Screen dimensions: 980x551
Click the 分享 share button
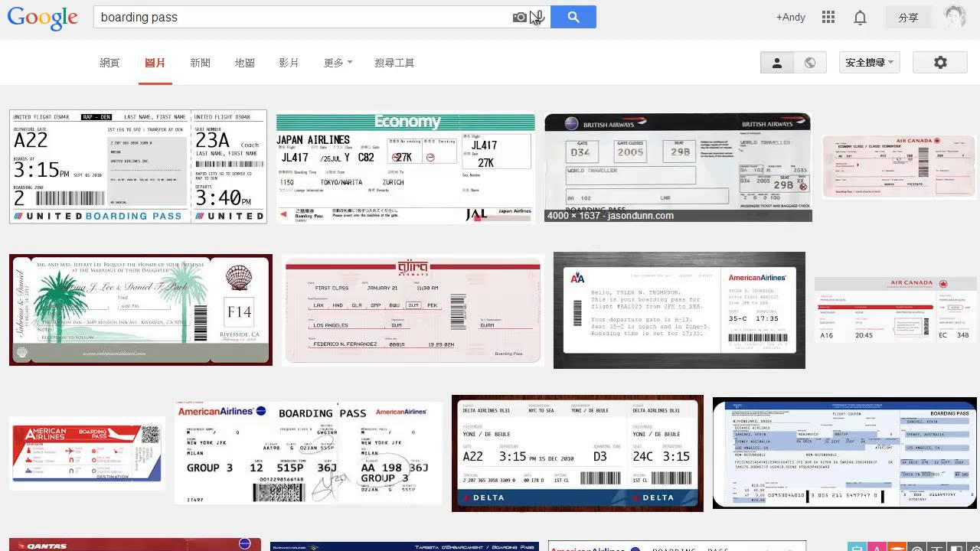pyautogui.click(x=908, y=17)
